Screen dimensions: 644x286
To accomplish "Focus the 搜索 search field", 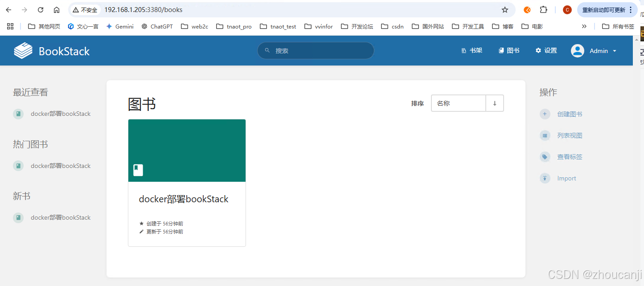I will [316, 50].
